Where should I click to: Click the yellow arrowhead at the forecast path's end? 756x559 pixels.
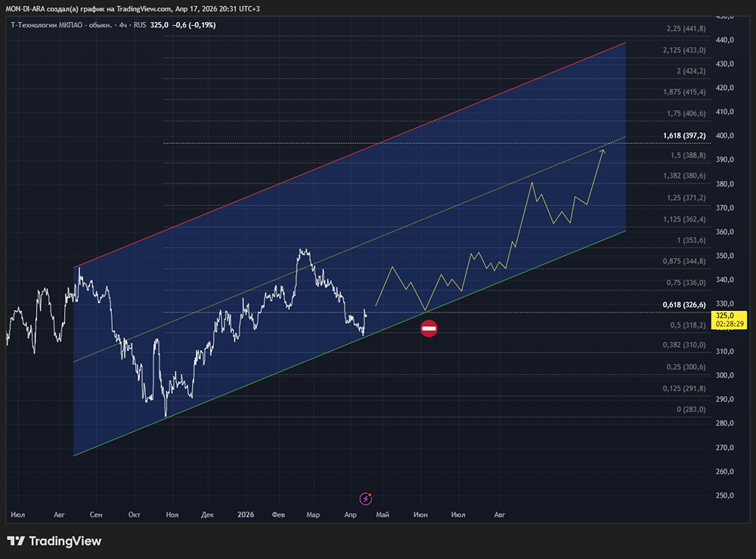tap(603, 152)
